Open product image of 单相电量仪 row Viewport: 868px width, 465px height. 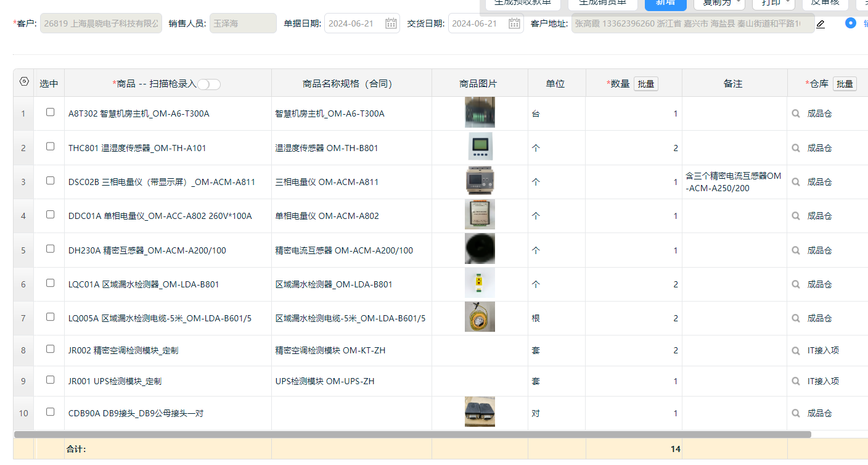480,215
